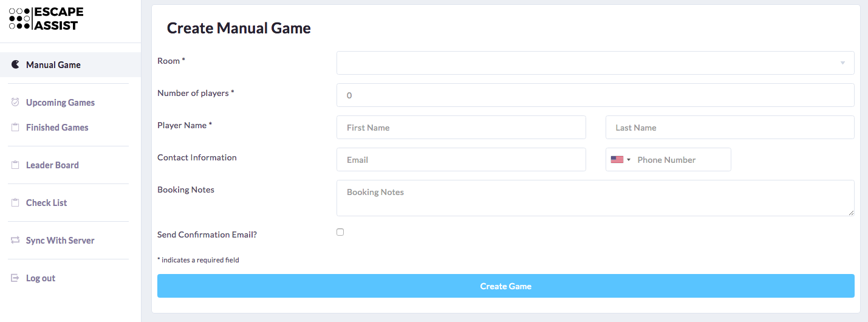868x322 pixels.
Task: Expand the Room selector arrow
Action: point(842,63)
